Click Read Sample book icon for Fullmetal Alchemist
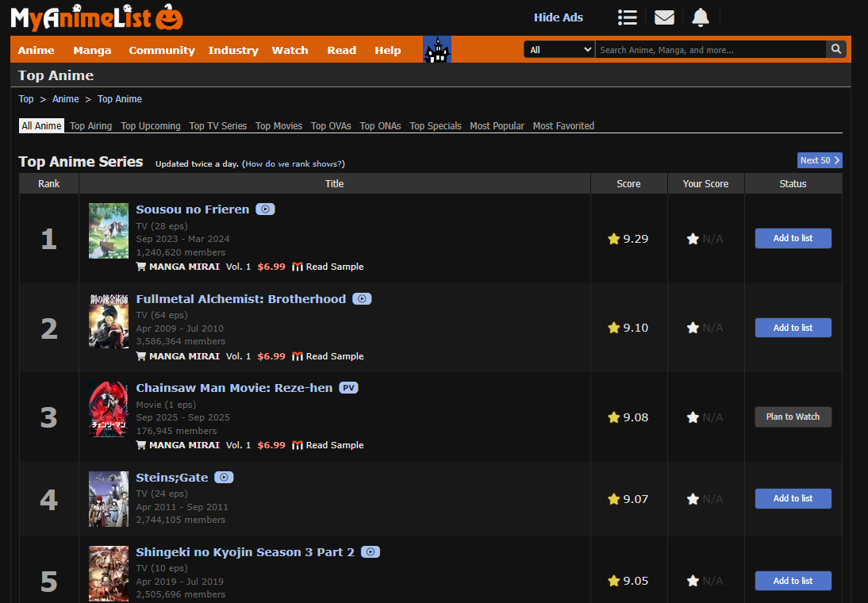This screenshot has width=868, height=603. pos(298,356)
